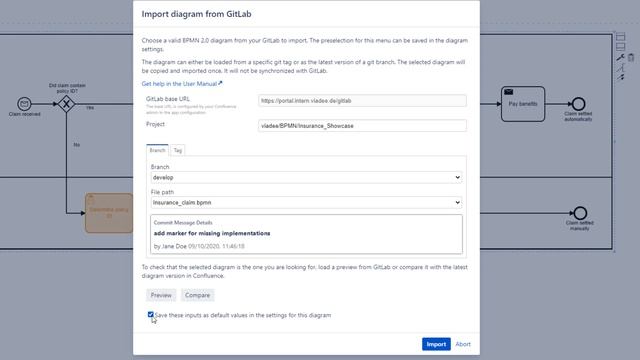This screenshot has width=640, height=360.
Task: Click the Abort link
Action: pyautogui.click(x=463, y=344)
